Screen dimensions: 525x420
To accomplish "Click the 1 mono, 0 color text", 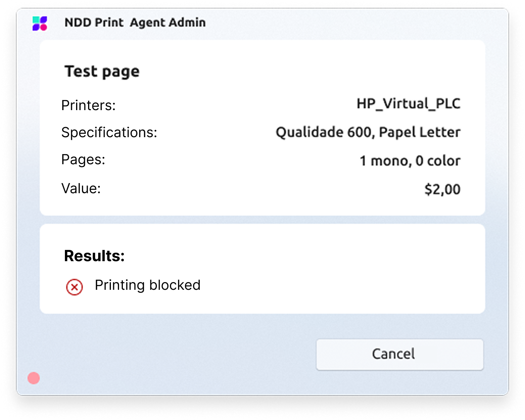I will pyautogui.click(x=410, y=161).
